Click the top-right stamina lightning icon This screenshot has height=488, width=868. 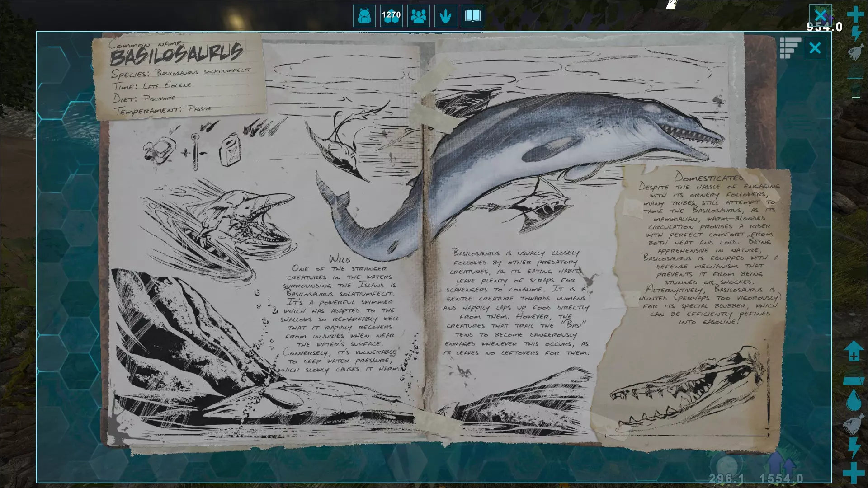click(856, 33)
